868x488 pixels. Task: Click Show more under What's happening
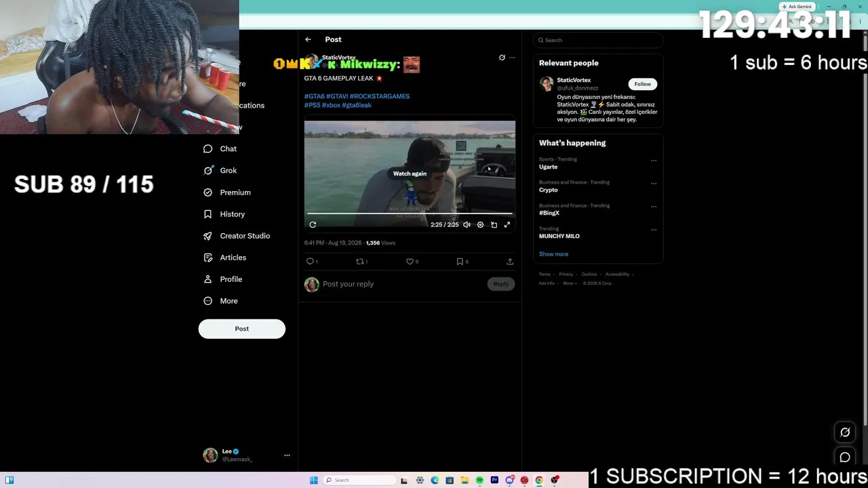(x=553, y=254)
